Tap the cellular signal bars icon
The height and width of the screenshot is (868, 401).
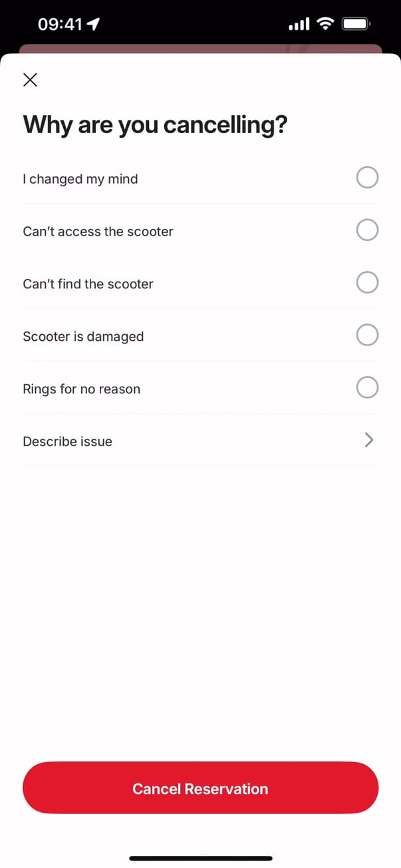[x=299, y=25]
